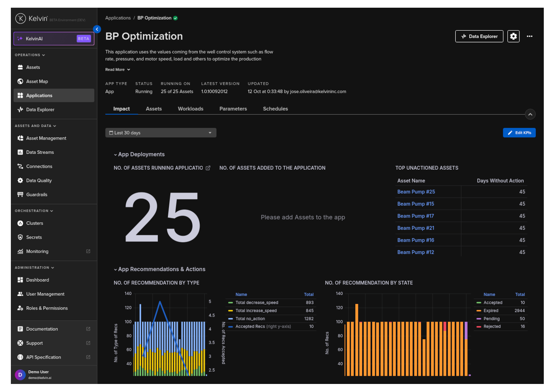Click the Asset Map globe icon
This screenshot has width=555, height=392.
[20, 82]
